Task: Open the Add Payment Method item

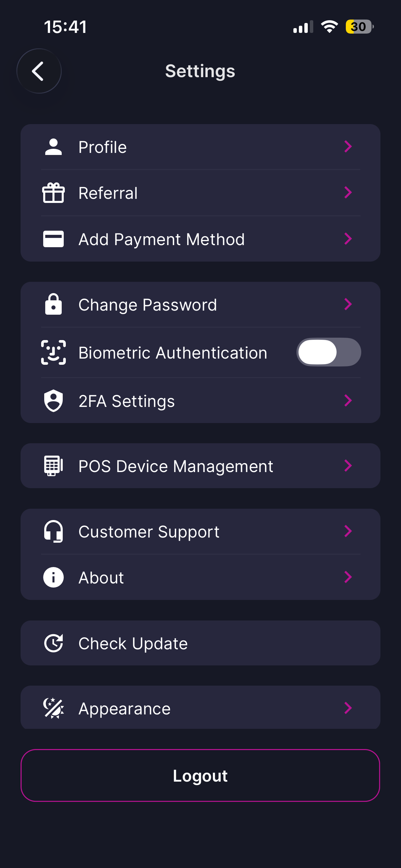Action: click(161, 239)
